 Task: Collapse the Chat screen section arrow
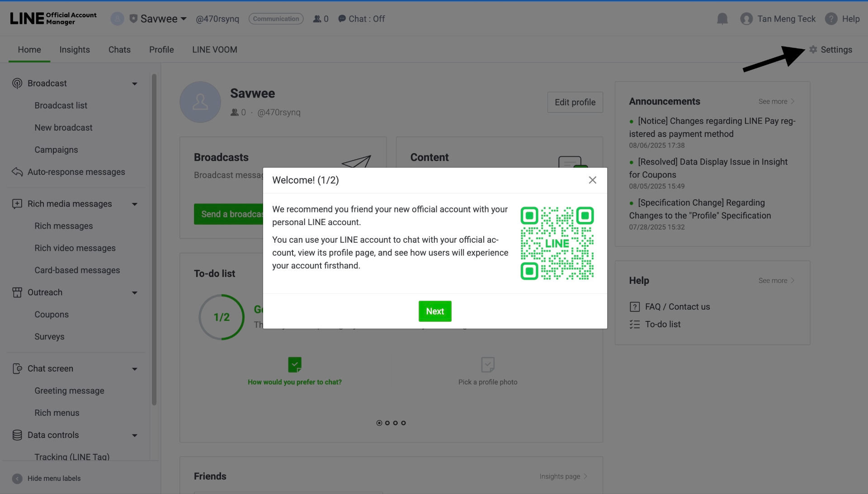coord(135,369)
